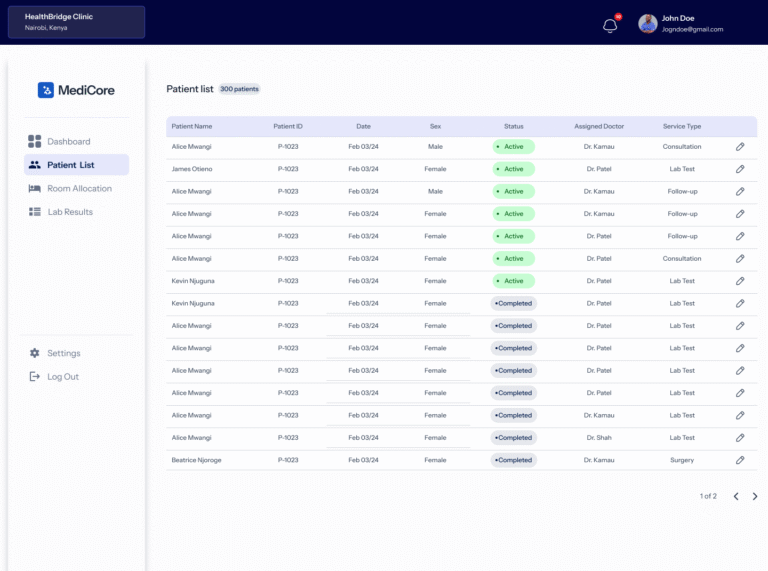The image size is (768, 571).
Task: Edit James Otieno's patient record
Action: tap(740, 169)
